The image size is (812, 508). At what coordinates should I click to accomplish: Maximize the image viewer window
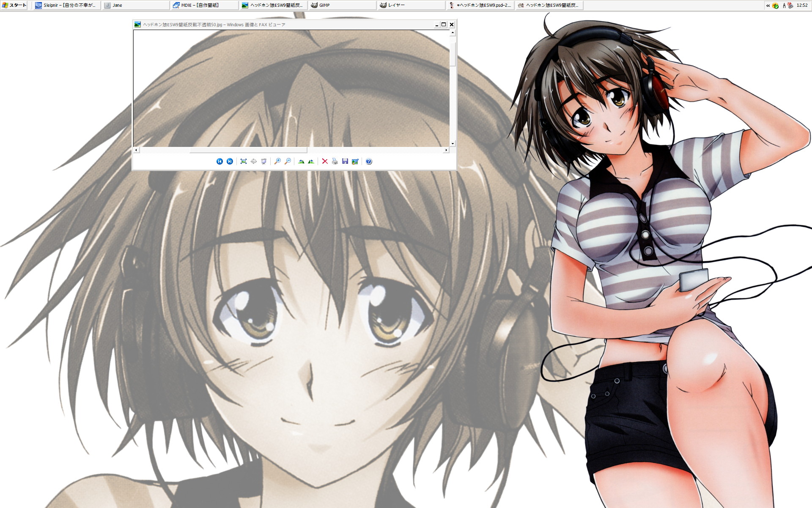tap(444, 25)
